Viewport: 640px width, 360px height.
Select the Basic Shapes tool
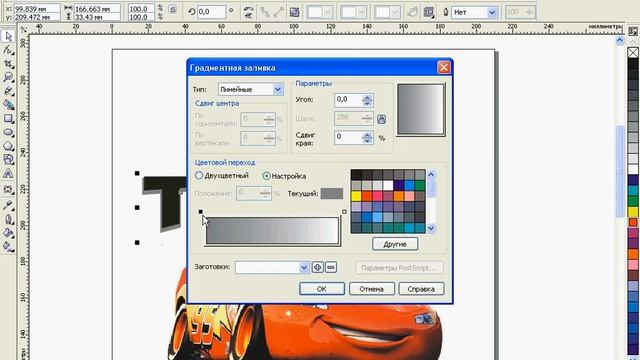pyautogui.click(x=8, y=160)
